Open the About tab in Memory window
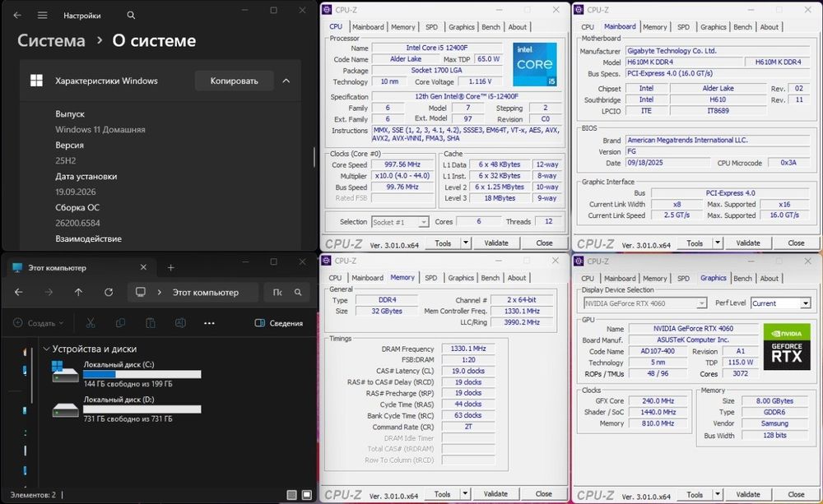This screenshot has width=823, height=504. pos(517,277)
